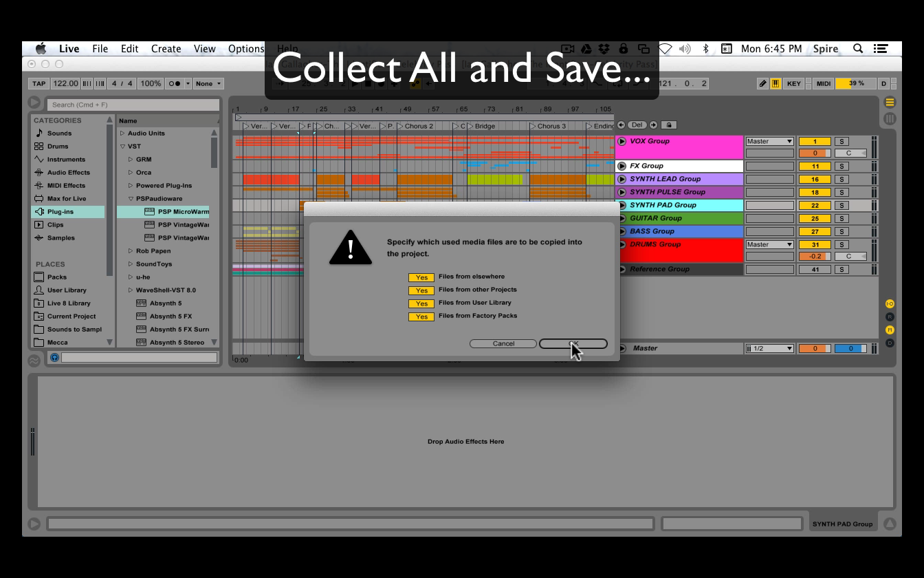Toggle MIDI map mode switch
924x578 pixels.
[x=823, y=83]
